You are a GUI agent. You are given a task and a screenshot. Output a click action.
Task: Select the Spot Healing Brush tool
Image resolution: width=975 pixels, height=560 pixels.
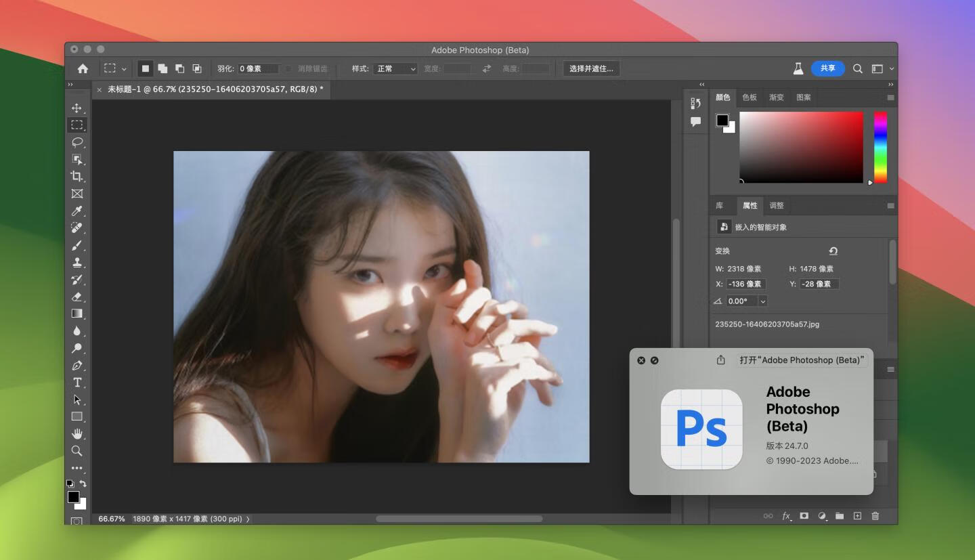coord(77,228)
